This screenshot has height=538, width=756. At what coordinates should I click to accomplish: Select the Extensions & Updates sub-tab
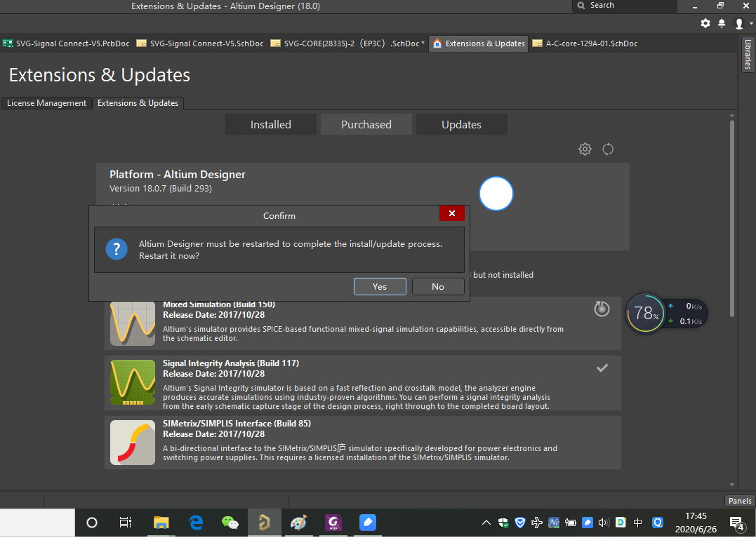(138, 103)
